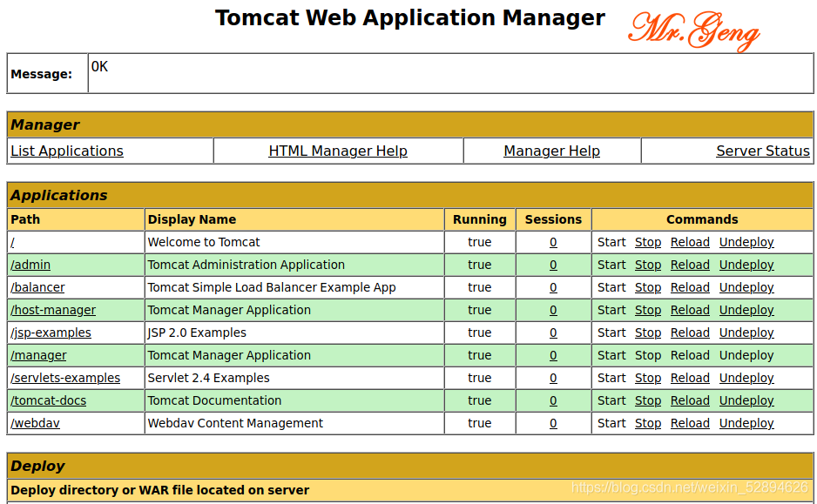Image resolution: width=817 pixels, height=504 pixels.
Task: Undeploy the /balancer application
Action: pyautogui.click(x=746, y=287)
